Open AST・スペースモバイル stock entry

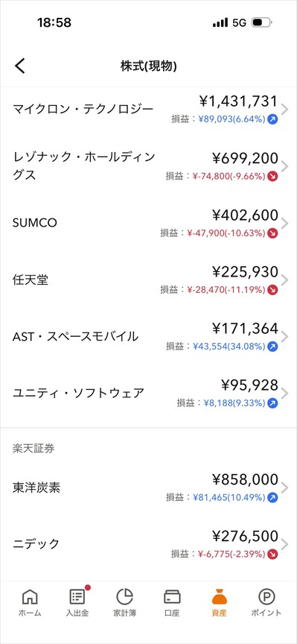pyautogui.click(x=149, y=337)
